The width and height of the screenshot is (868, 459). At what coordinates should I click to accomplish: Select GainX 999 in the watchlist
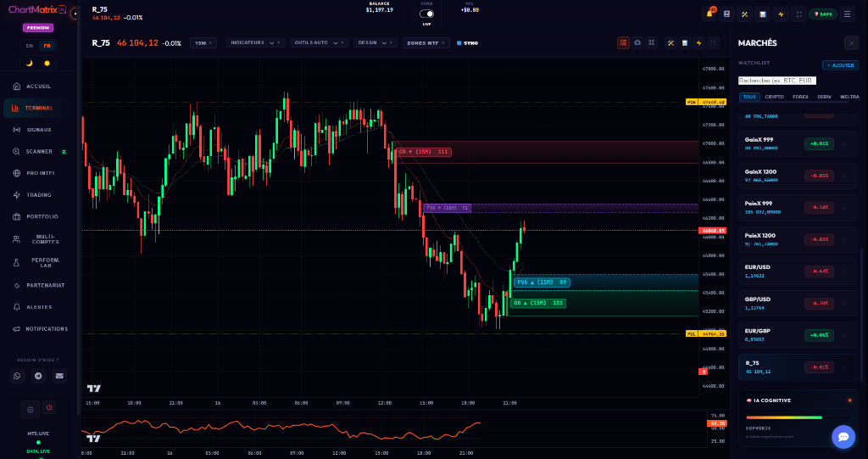798,143
